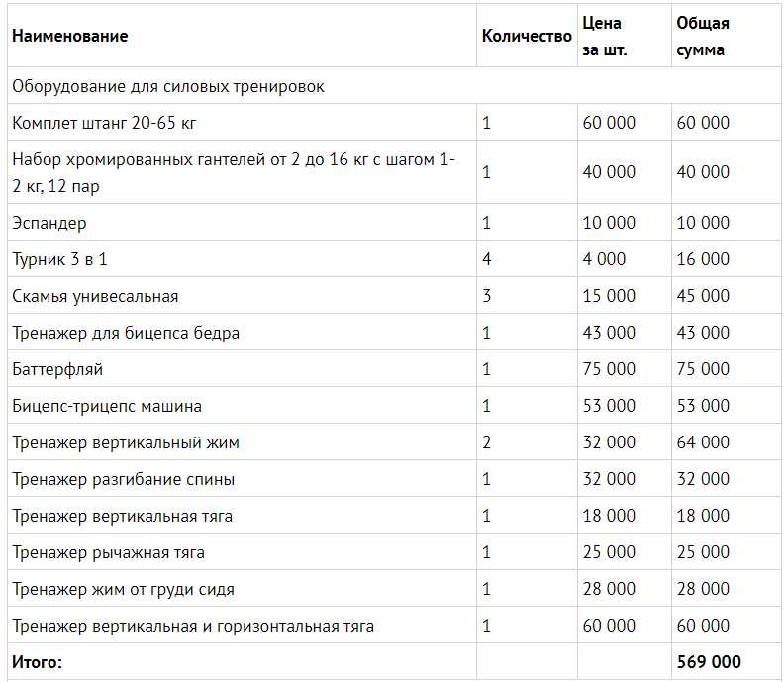Click the 'Итого:' label cell
This screenshot has width=784, height=682.
click(38, 662)
